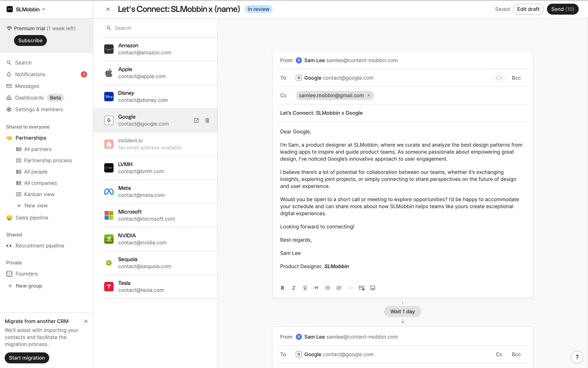The width and height of the screenshot is (588, 368).
Task: Insert a block quote in email
Action: (316, 288)
